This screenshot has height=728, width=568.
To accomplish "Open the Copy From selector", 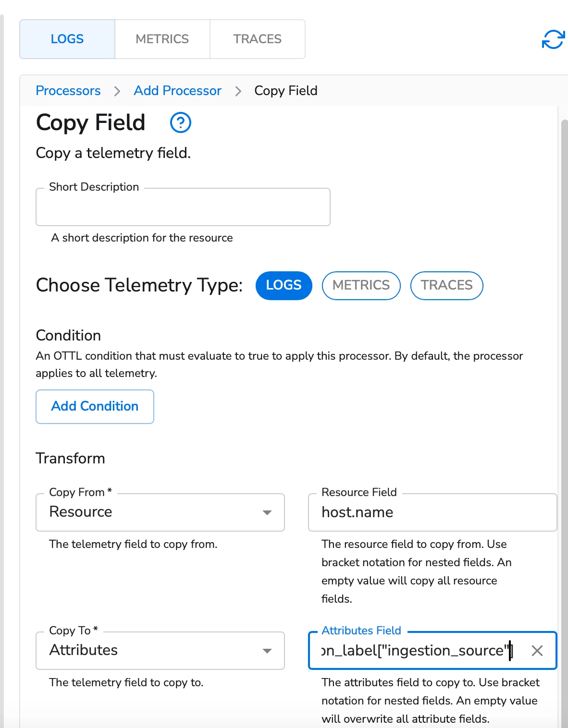I will [x=160, y=512].
